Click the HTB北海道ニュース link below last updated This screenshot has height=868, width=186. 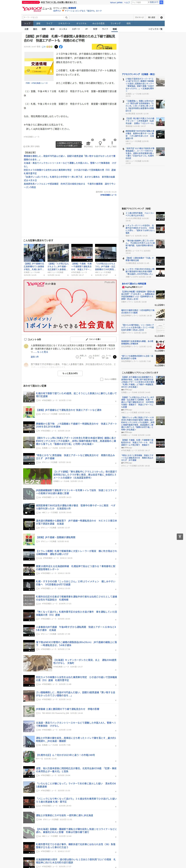[108, 195]
